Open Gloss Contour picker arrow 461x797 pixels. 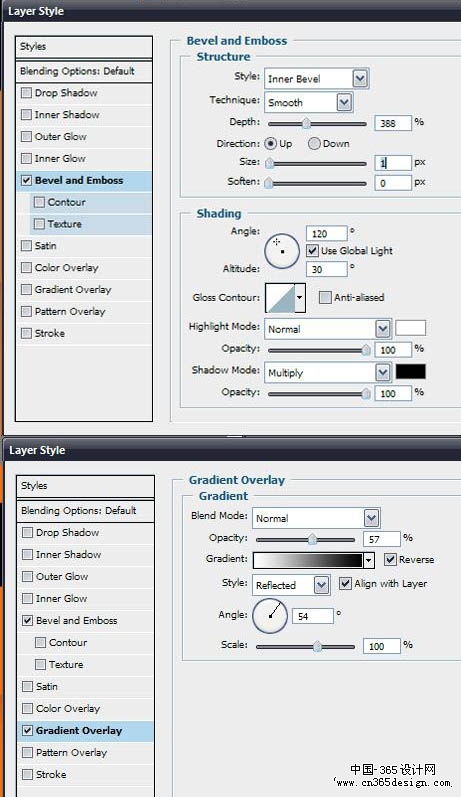(300, 298)
